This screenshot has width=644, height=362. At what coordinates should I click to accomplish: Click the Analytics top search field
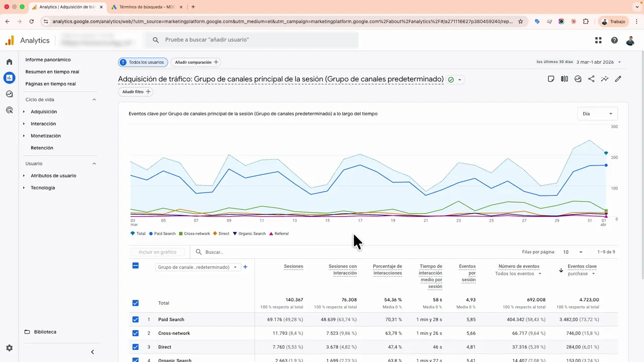coord(253,40)
